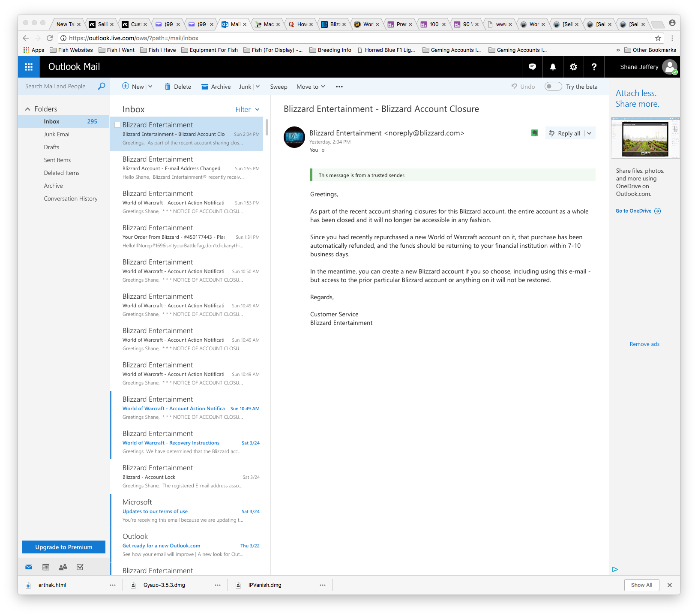Image resolution: width=698 pixels, height=616 pixels.
Task: Click the Reply all button
Action: click(x=565, y=133)
